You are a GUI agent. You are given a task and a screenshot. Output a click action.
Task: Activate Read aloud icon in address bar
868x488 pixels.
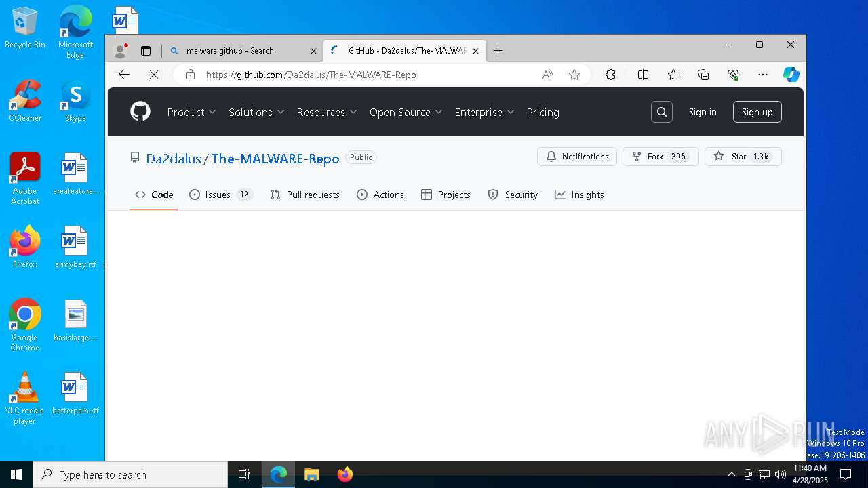547,75
